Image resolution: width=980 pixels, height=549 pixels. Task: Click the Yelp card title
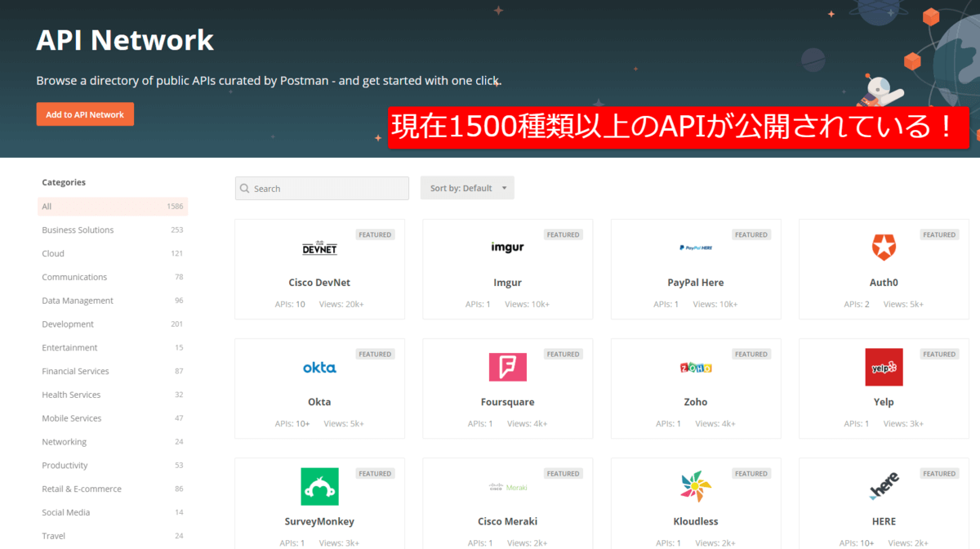pyautogui.click(x=884, y=402)
